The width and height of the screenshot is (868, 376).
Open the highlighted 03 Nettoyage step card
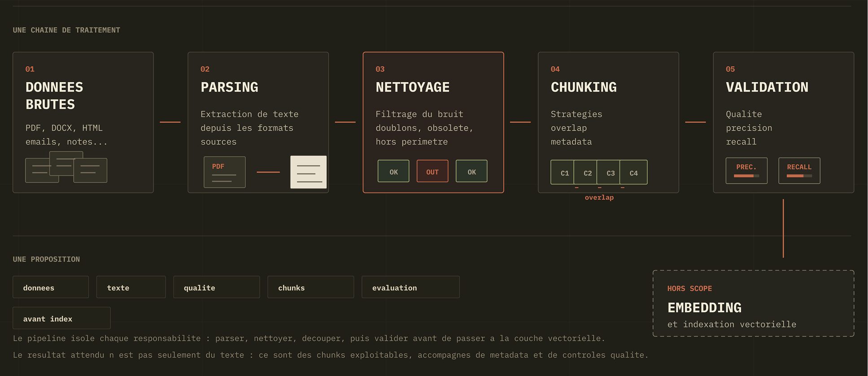(433, 122)
